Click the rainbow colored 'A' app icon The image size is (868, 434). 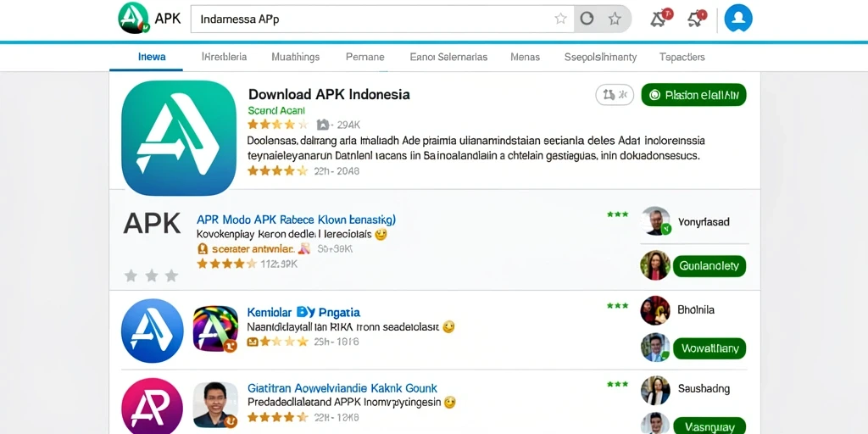215,329
